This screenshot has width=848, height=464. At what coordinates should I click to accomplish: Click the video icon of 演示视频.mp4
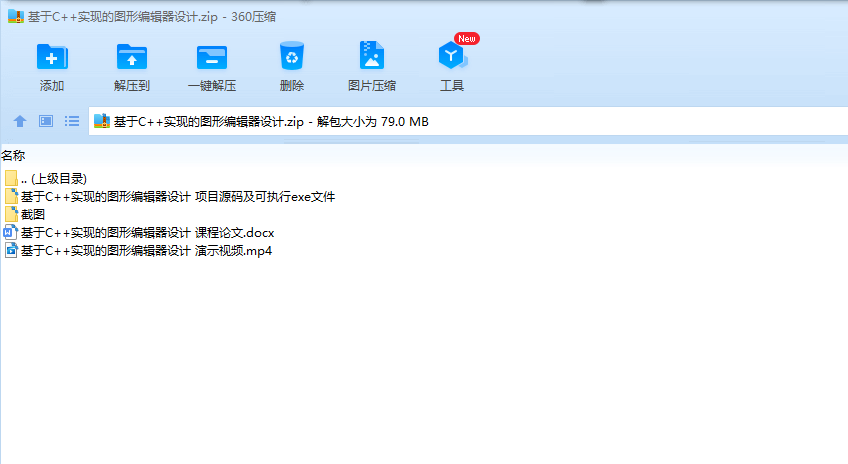coord(11,250)
